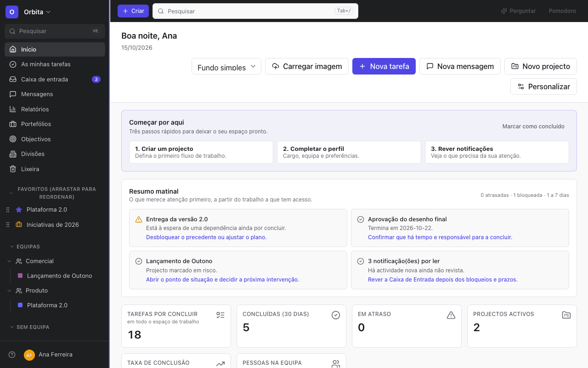Click the Criar button
The image size is (588, 368).
[133, 11]
